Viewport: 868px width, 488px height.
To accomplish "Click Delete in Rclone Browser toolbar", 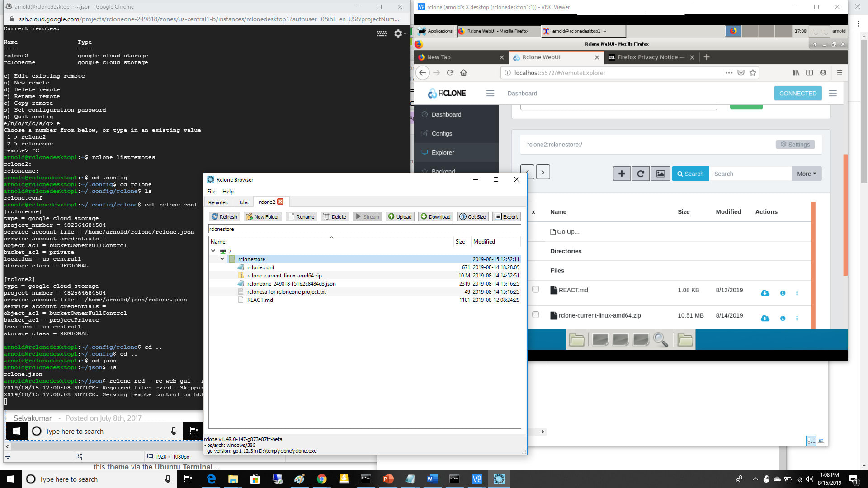I will (335, 217).
